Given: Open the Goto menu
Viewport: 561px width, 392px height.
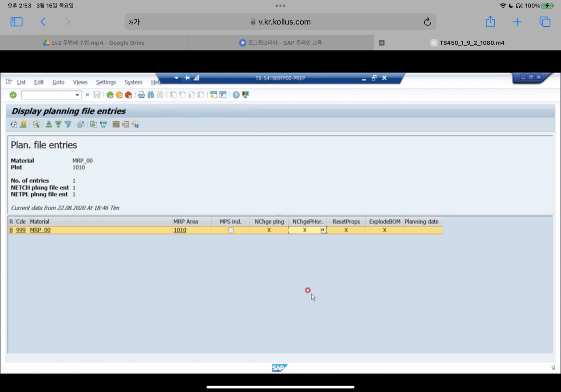Looking at the screenshot, I should [58, 82].
